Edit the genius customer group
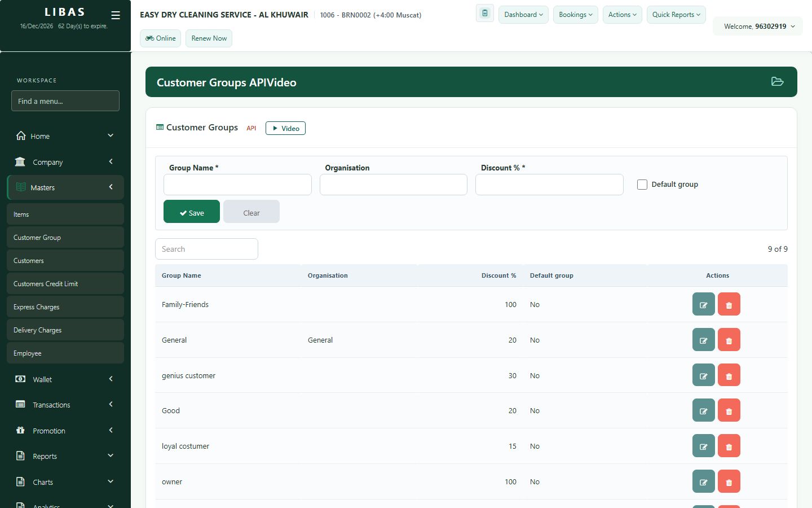Screen dimensions: 812x508 [703, 375]
